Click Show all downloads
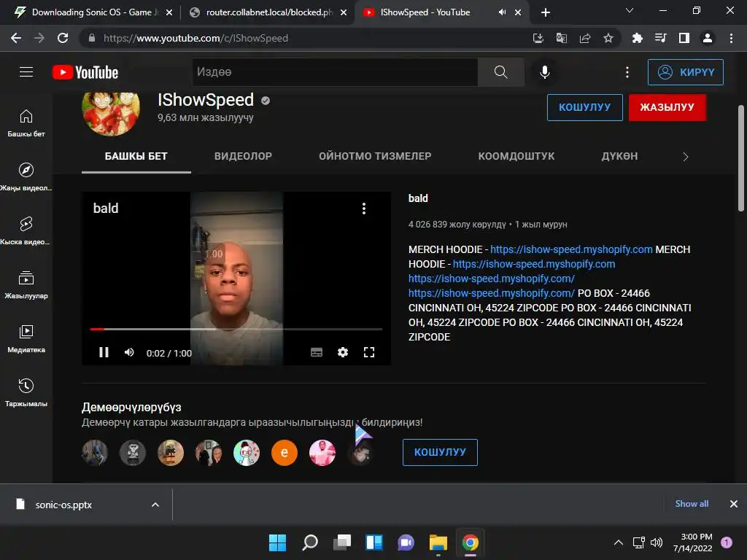Image resolution: width=747 pixels, height=560 pixels. (x=692, y=504)
